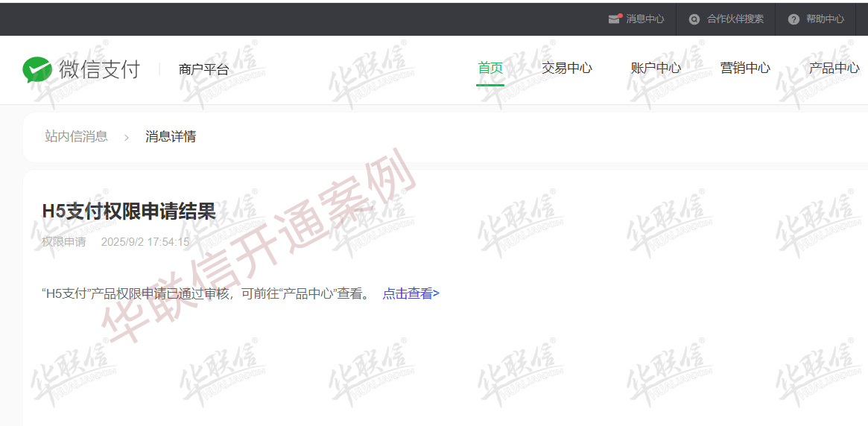
Task: Click the 合作伙伴搜索 search icon
Action: (x=694, y=19)
